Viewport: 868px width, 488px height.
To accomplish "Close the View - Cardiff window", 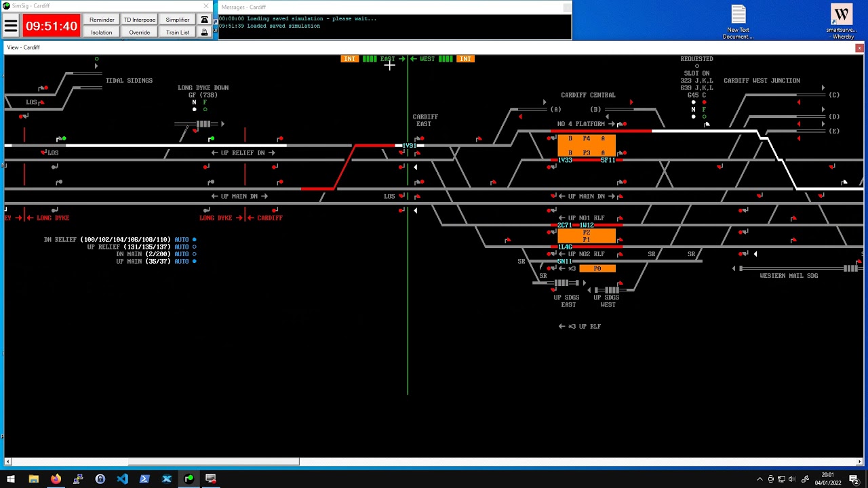I will tap(859, 47).
